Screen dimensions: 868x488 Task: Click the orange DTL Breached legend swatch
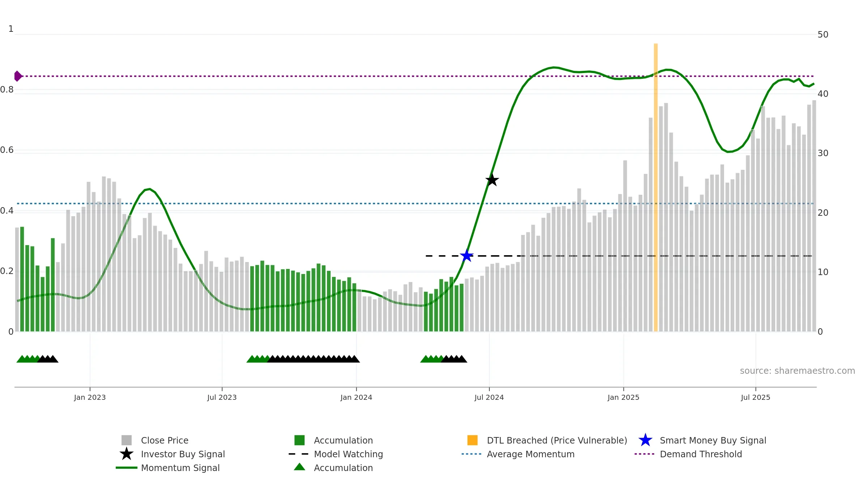pos(472,440)
